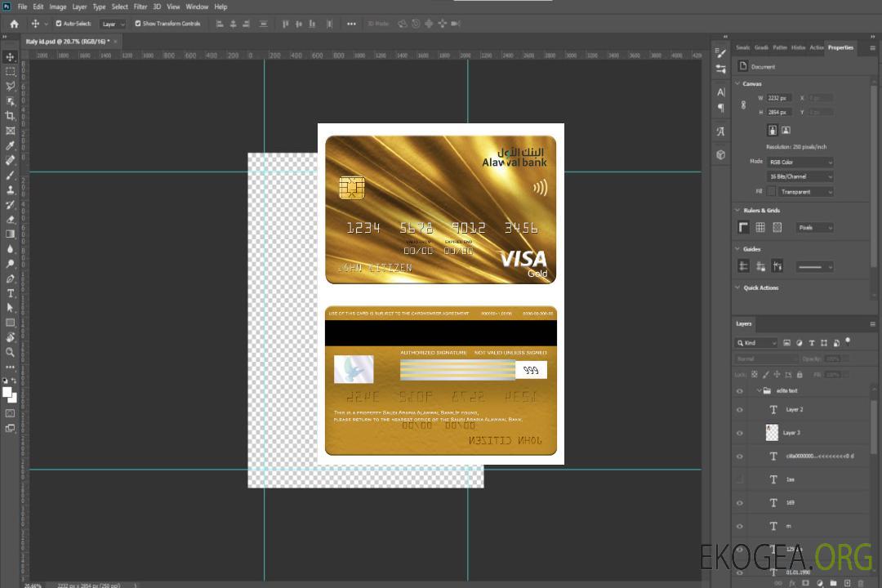Open the 16 Bits/Channel dropdown
Image resolution: width=882 pixels, height=588 pixels.
coord(800,176)
